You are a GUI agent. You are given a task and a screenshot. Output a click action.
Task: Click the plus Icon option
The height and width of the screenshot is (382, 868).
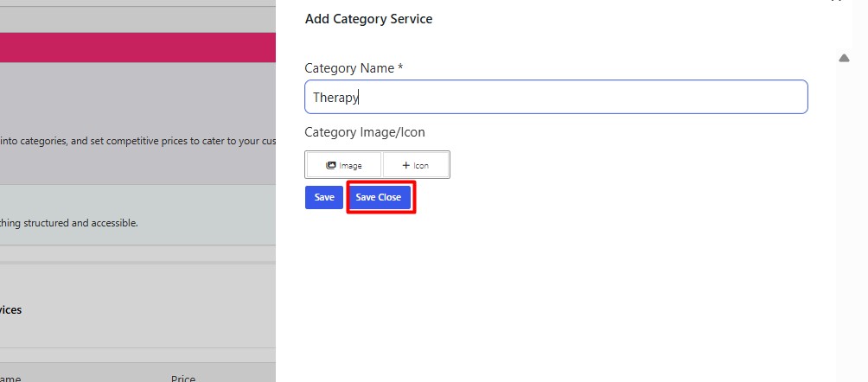click(416, 165)
